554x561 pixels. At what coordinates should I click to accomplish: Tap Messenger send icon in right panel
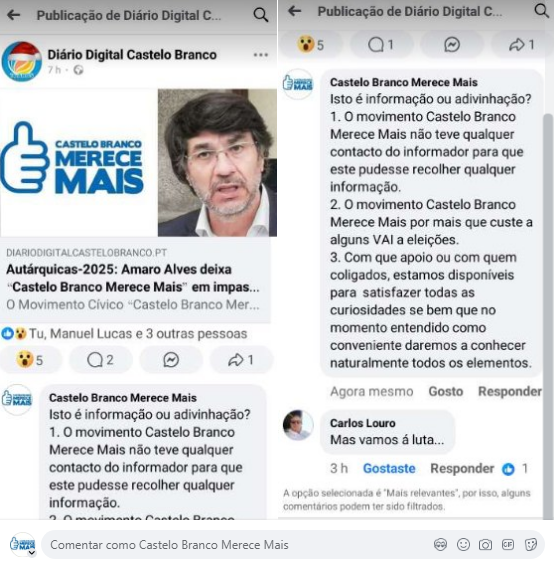pos(452,45)
